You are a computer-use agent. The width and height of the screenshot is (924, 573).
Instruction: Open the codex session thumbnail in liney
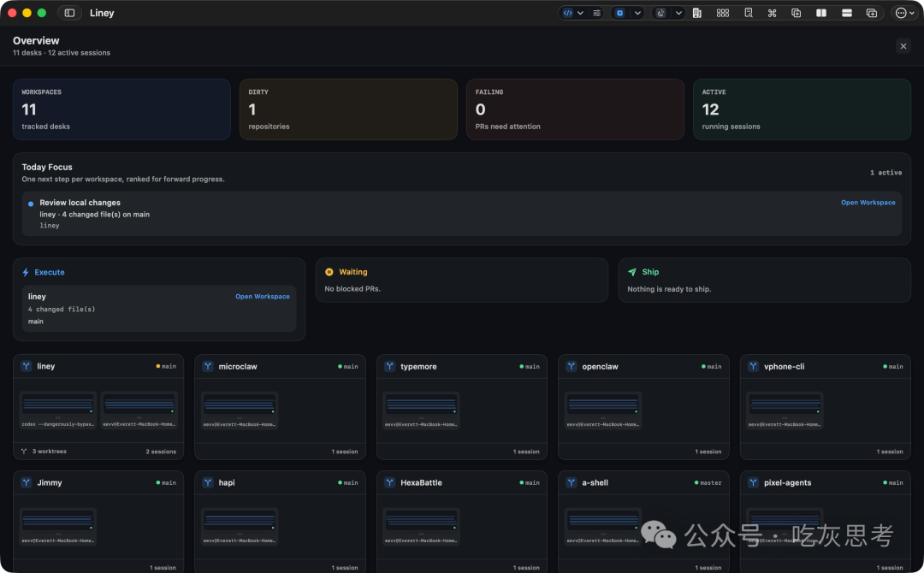(58, 411)
